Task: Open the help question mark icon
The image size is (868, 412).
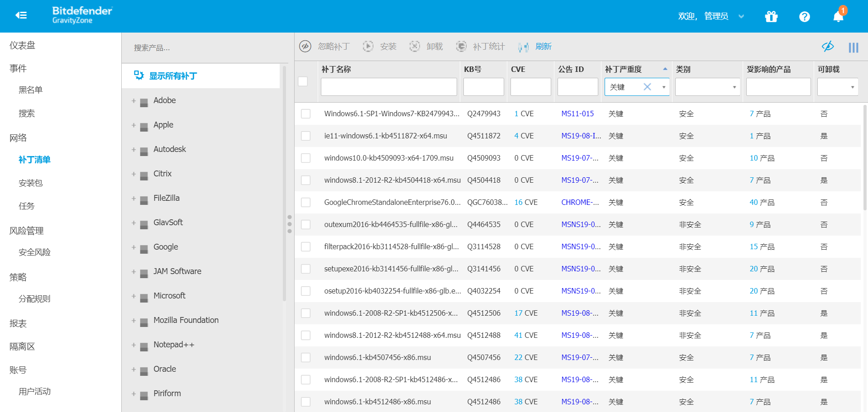Action: click(804, 17)
